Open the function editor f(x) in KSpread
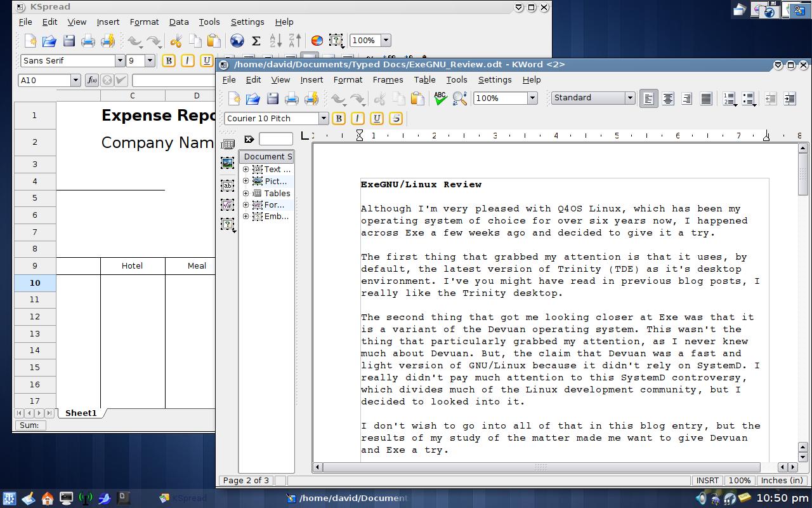Viewport: 812px width, 508px height. pos(92,80)
